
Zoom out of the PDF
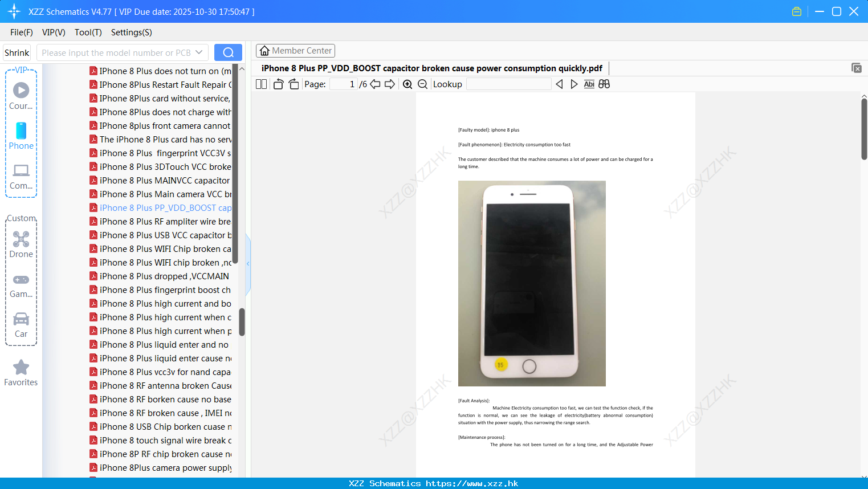422,84
